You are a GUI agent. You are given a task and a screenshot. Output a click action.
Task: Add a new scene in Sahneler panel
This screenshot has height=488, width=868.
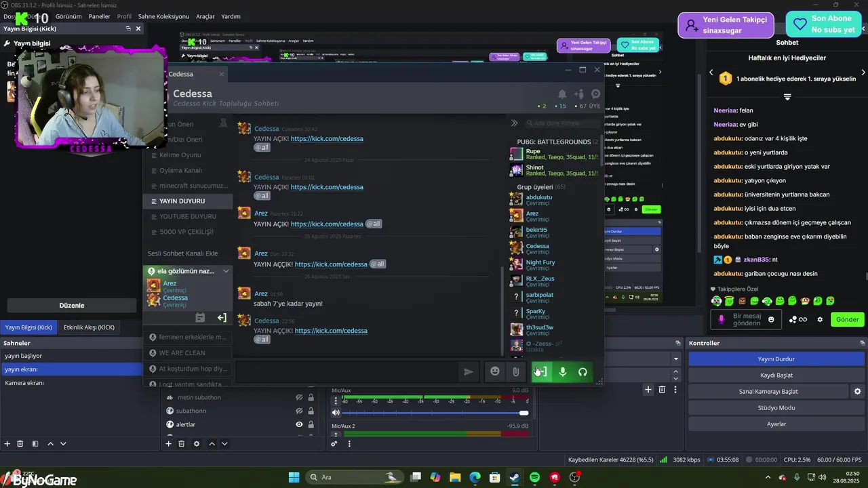(7, 444)
